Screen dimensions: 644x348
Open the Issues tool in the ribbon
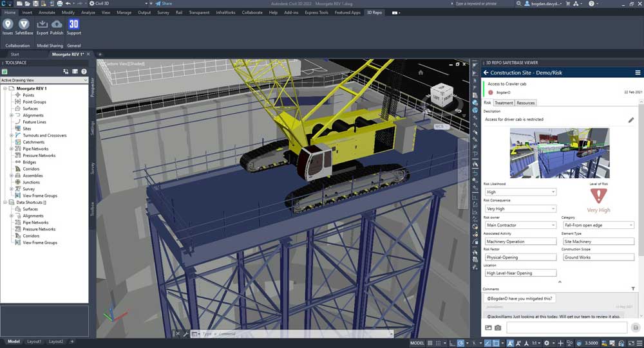click(x=8, y=27)
